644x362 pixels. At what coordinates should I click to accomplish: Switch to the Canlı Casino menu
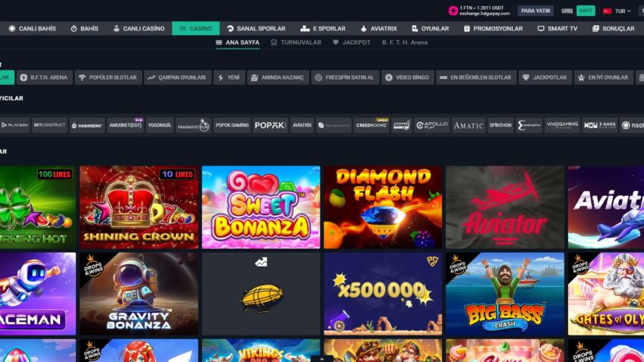139,28
